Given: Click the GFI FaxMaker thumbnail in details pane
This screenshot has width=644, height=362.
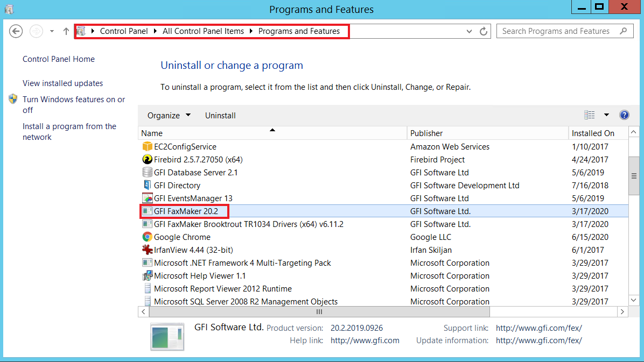Looking at the screenshot, I should click(167, 337).
